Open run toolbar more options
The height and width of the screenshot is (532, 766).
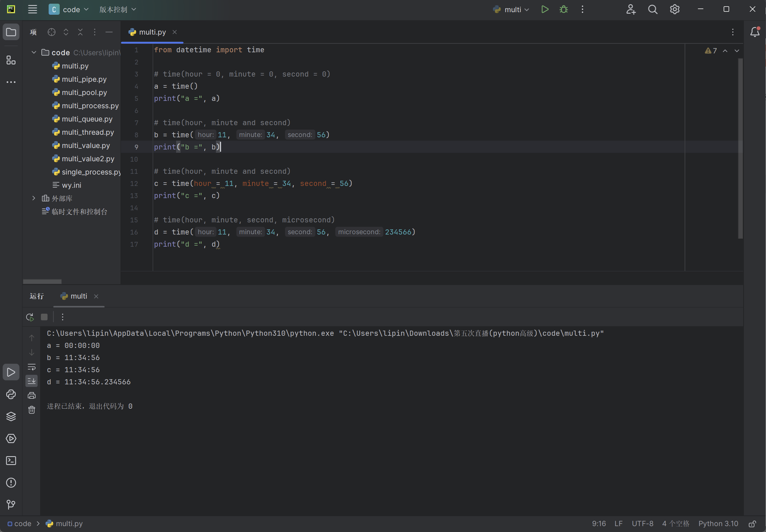[63, 317]
